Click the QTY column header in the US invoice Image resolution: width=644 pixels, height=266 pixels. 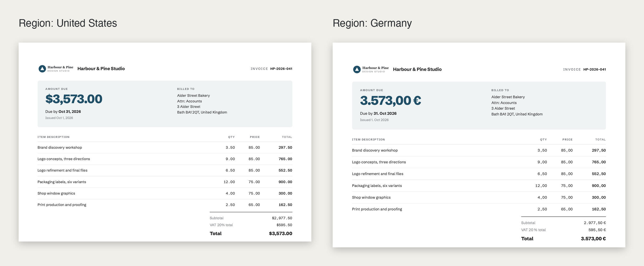pyautogui.click(x=231, y=137)
